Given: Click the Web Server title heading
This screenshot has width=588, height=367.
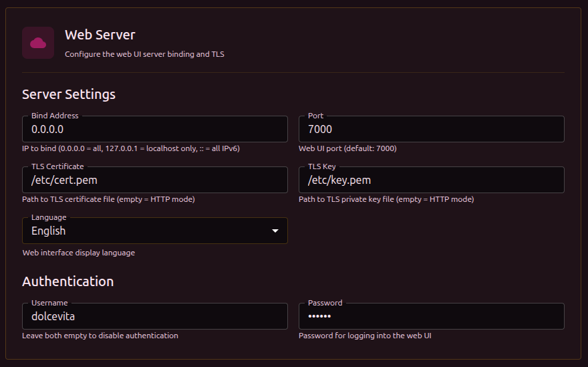Looking at the screenshot, I should pyautogui.click(x=100, y=35).
